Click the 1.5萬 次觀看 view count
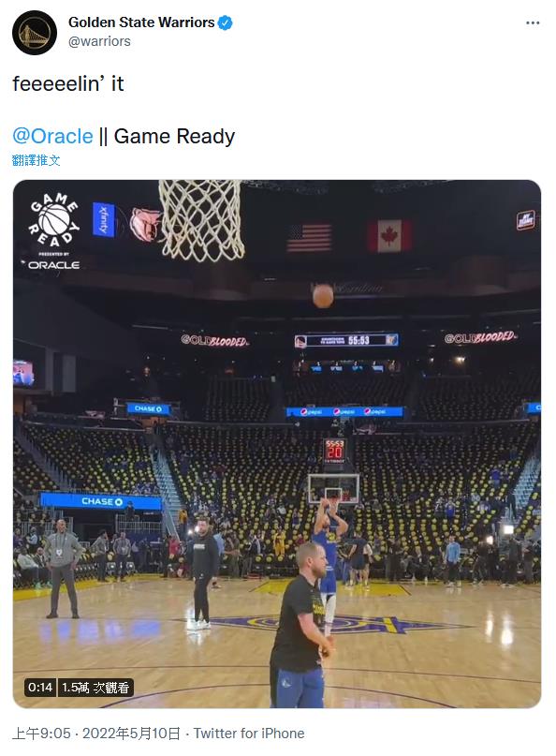The height and width of the screenshot is (756, 556). [x=95, y=687]
